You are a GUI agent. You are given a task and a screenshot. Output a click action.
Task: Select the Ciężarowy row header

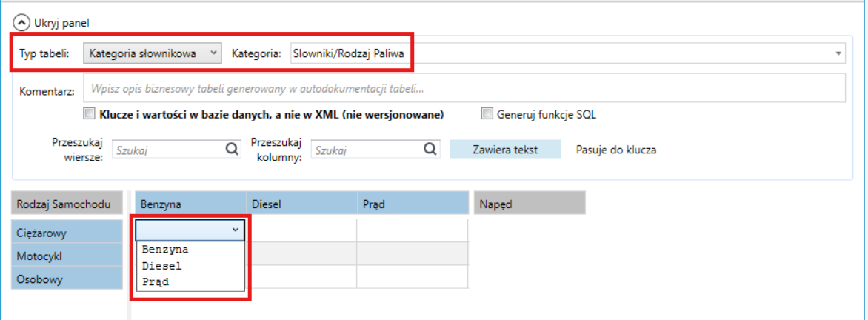67,232
